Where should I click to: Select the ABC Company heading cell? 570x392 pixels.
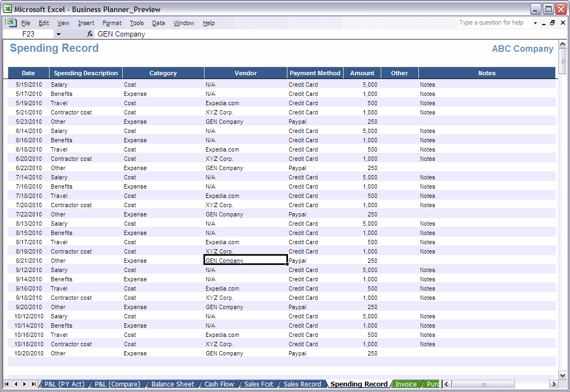click(x=523, y=49)
